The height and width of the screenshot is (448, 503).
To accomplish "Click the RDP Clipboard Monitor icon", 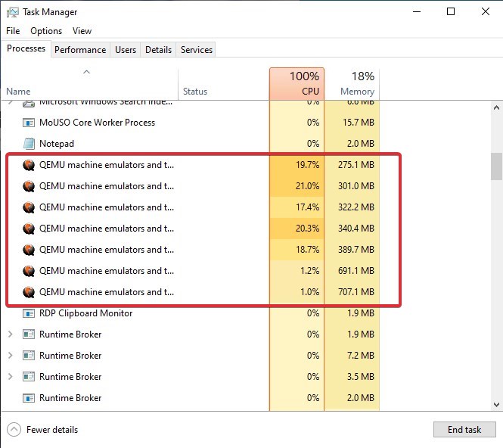I will tap(29, 313).
